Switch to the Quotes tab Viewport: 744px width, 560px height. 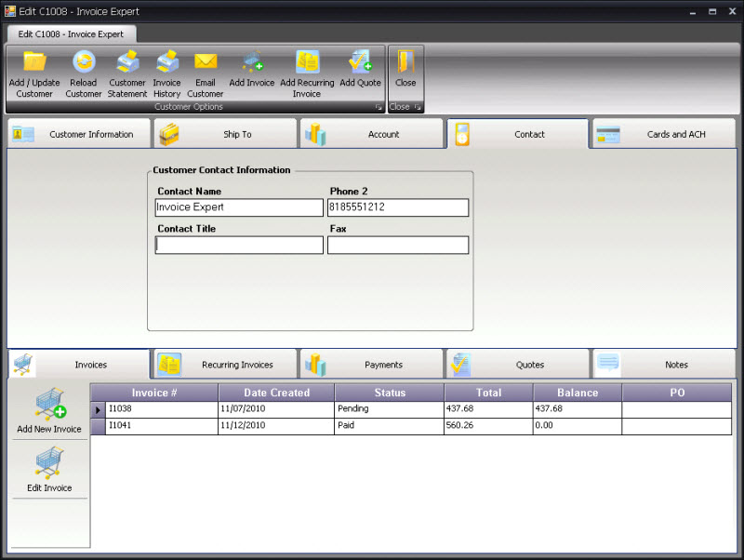[518, 365]
